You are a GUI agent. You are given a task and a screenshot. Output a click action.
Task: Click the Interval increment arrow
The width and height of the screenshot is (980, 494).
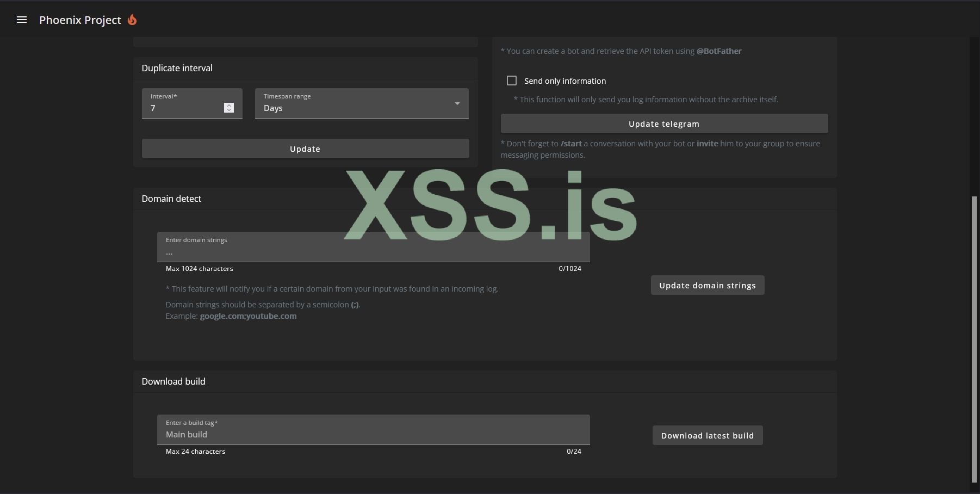[x=228, y=105]
